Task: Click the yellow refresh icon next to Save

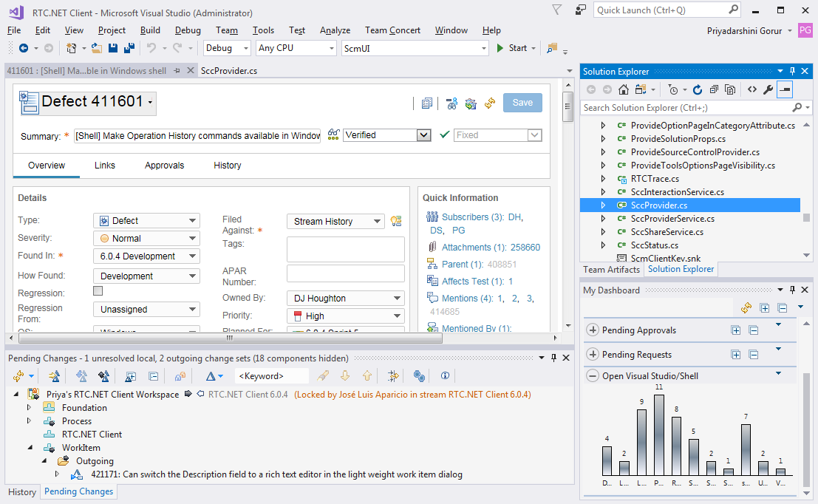Action: point(489,103)
